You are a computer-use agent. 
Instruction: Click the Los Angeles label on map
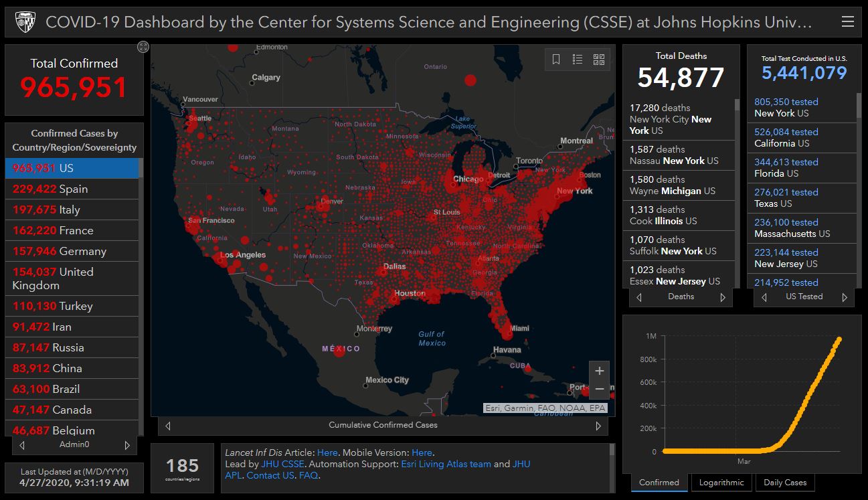[243, 255]
